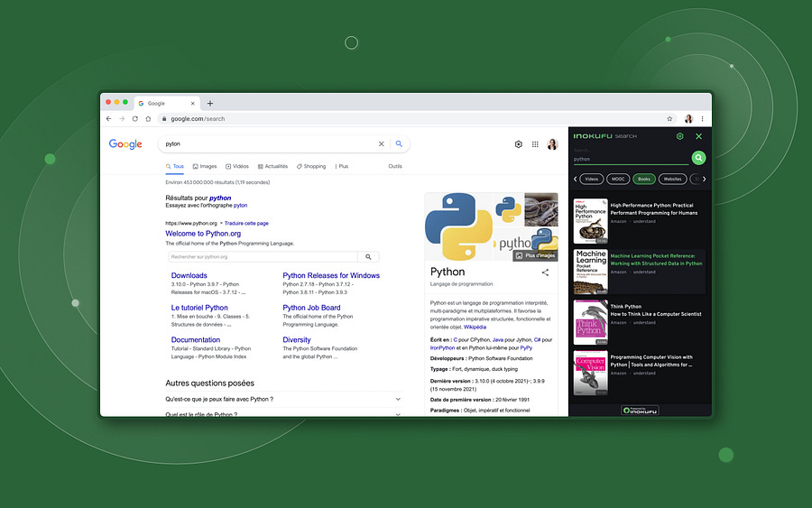This screenshot has width=812, height=508.
Task: Click the Powered by Inokufu badge
Action: point(640,411)
